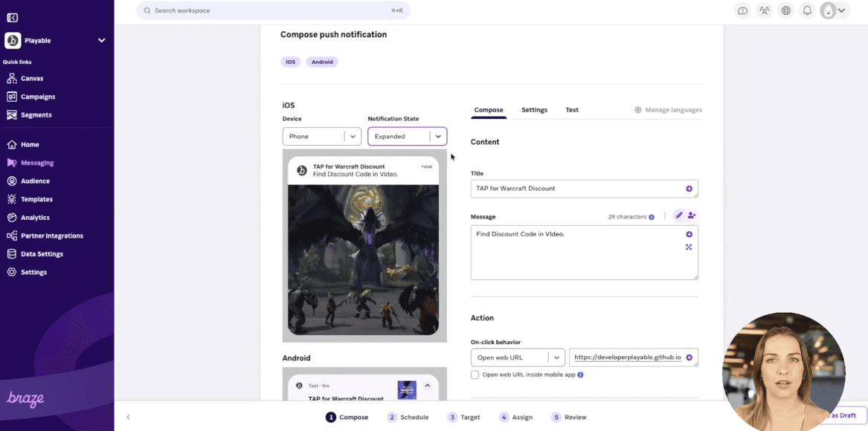Open the community people icon in header
868x431 pixels.
click(765, 10)
